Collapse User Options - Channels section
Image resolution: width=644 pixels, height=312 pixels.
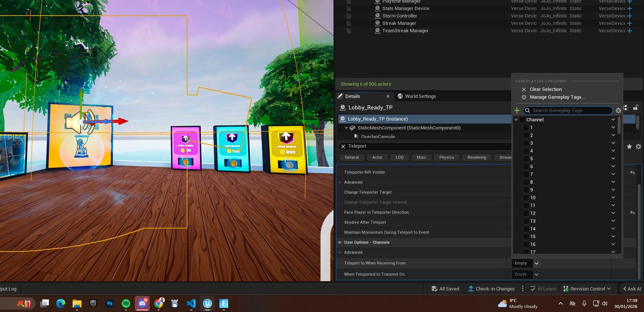click(x=340, y=242)
